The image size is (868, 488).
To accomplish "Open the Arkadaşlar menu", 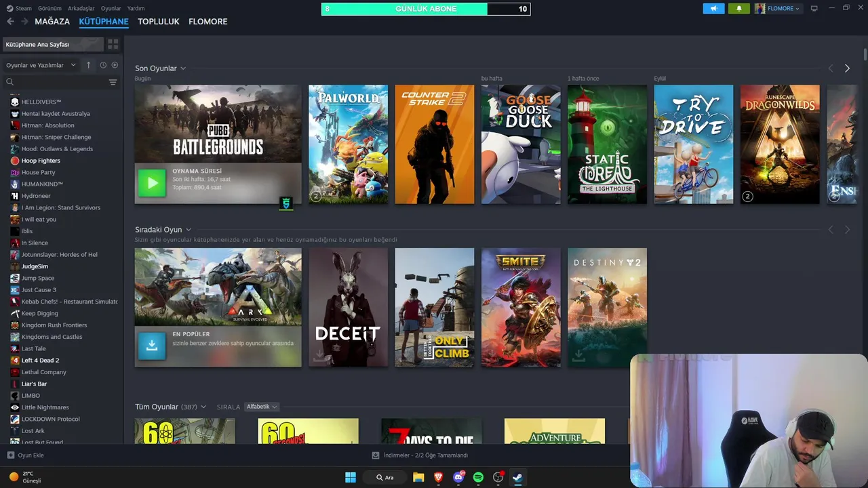I will point(81,8).
